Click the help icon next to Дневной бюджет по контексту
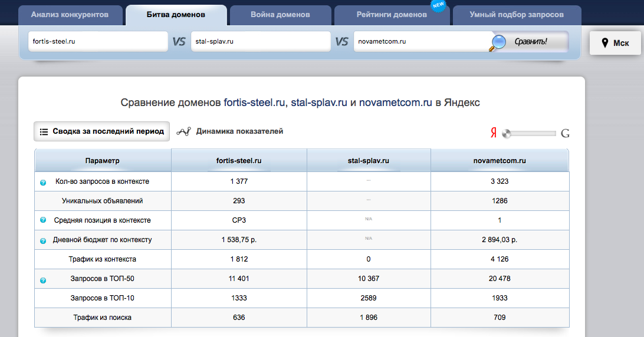Viewport: 644px width, 337px height. [x=42, y=240]
